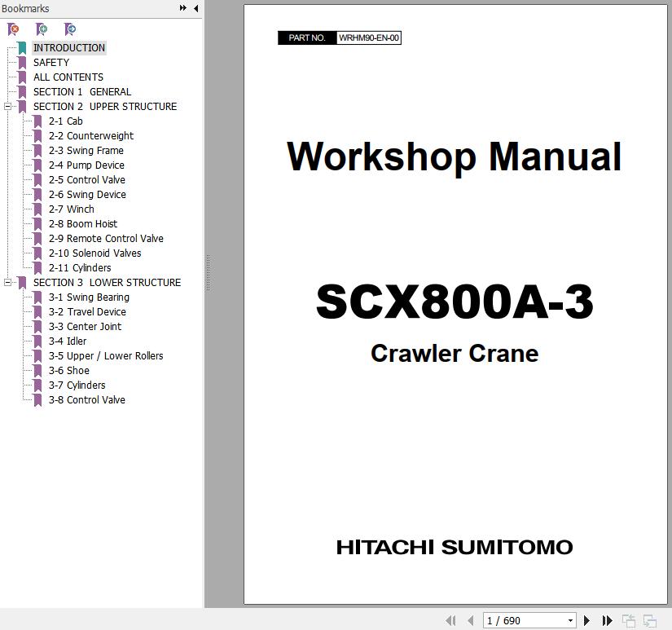Click the previous view navigation icon
Viewport: 672px width, 630px height.
(x=629, y=620)
